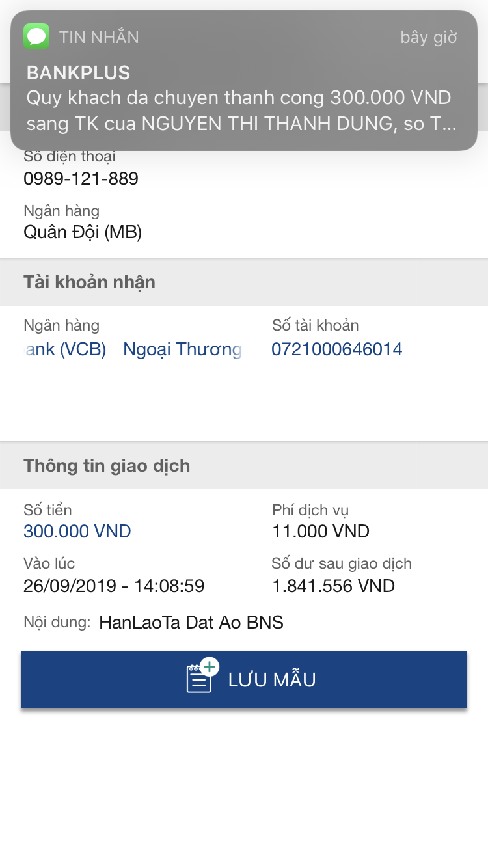Tap phone number 0989-121-889
Image resolution: width=488 pixels, height=868 pixels.
[81, 178]
